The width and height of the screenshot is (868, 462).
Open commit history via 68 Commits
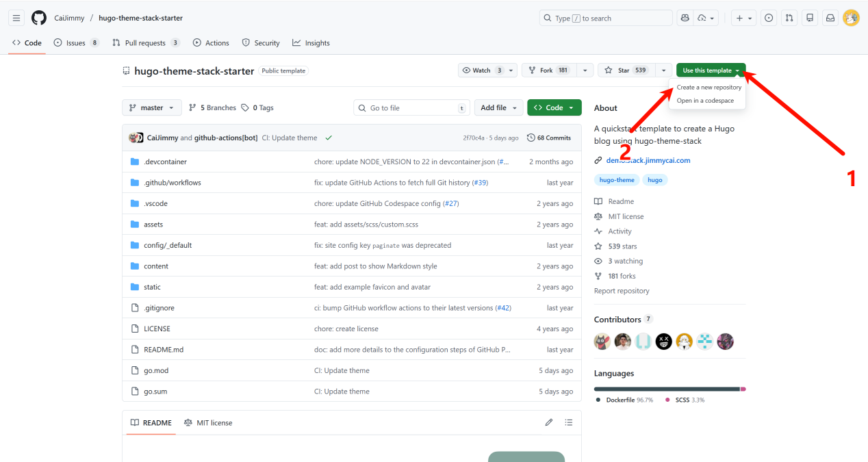(549, 138)
